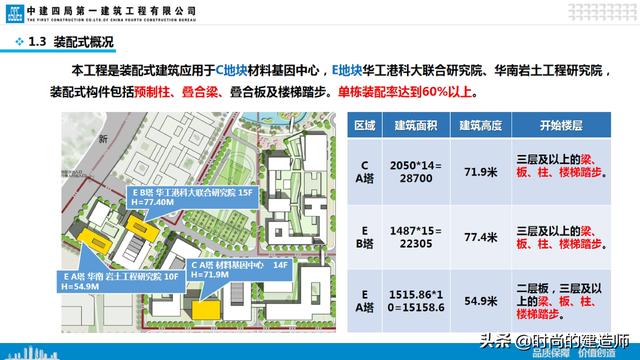
Task: Click the start-floor cell beginning '二层板，三层及以'
Action: pyautogui.click(x=561, y=301)
